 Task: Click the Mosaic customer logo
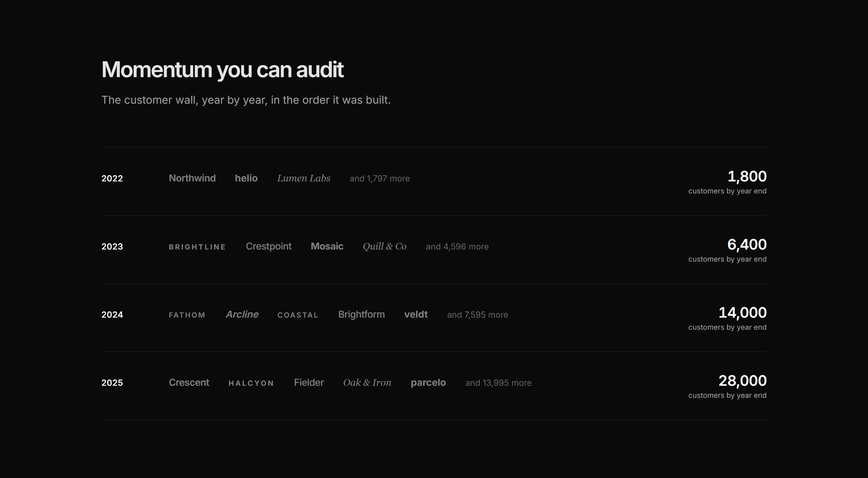(327, 246)
